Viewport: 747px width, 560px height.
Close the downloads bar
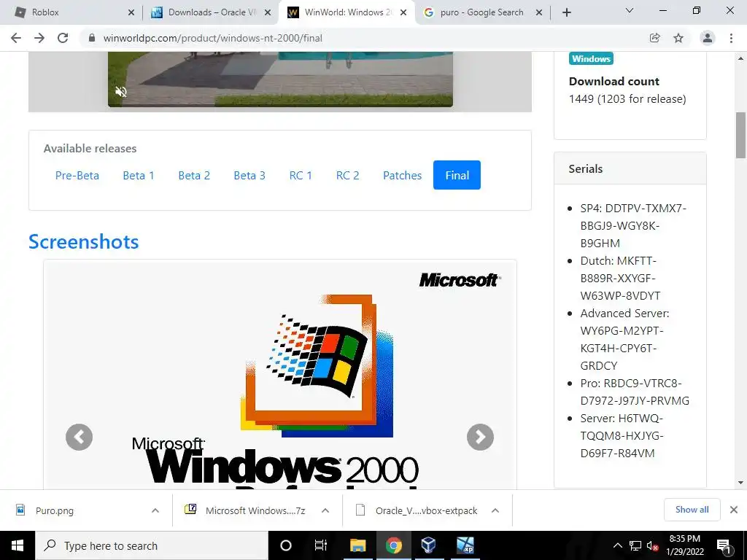[734, 510]
